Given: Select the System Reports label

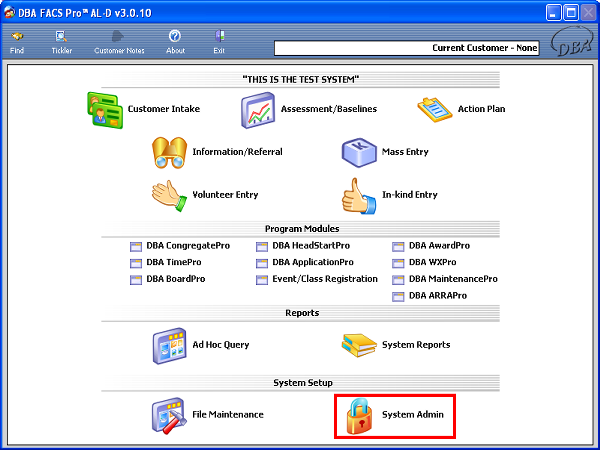Looking at the screenshot, I should pos(416,345).
